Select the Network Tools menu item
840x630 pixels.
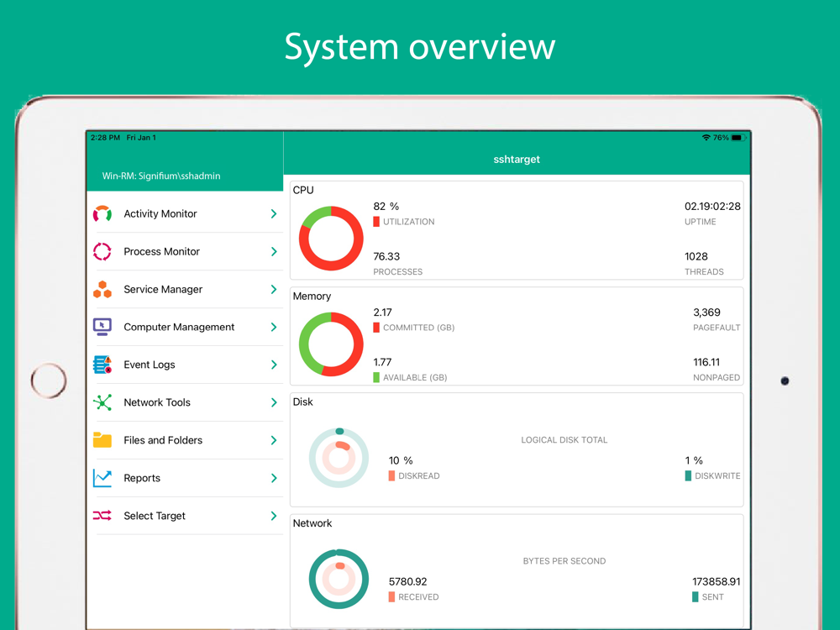coord(185,402)
